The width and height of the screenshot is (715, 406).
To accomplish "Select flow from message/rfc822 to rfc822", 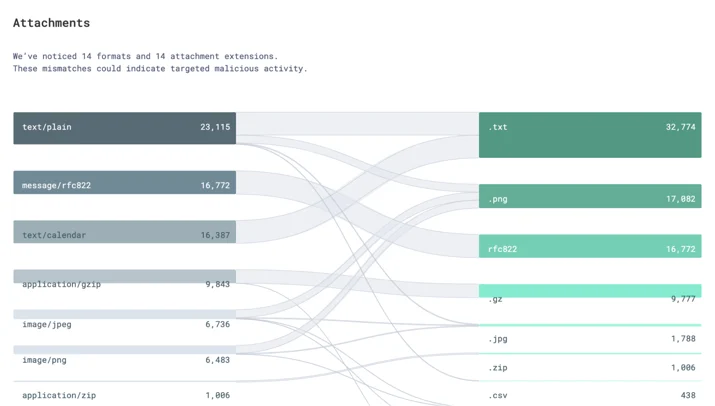I will click(358, 214).
